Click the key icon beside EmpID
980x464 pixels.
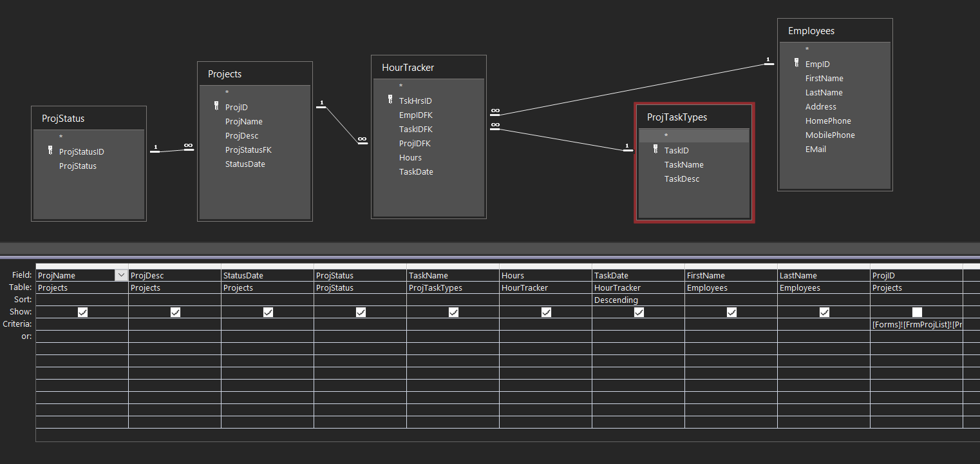(796, 63)
